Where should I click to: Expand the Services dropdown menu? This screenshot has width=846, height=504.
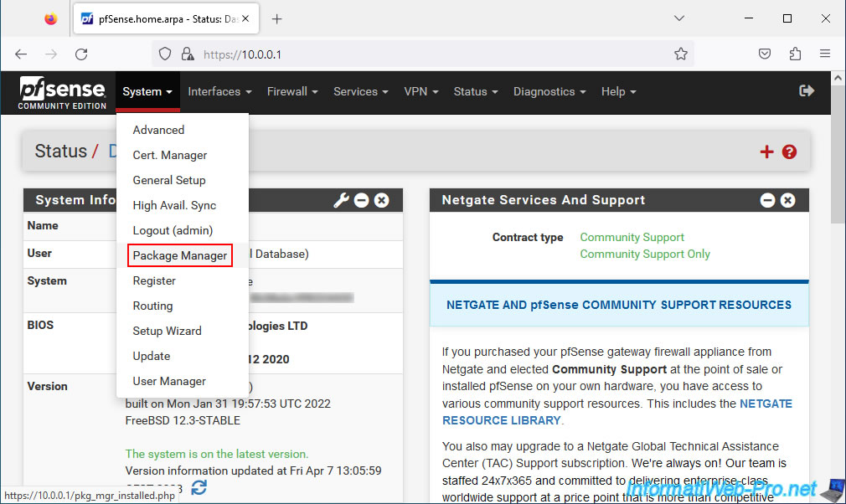tap(360, 91)
